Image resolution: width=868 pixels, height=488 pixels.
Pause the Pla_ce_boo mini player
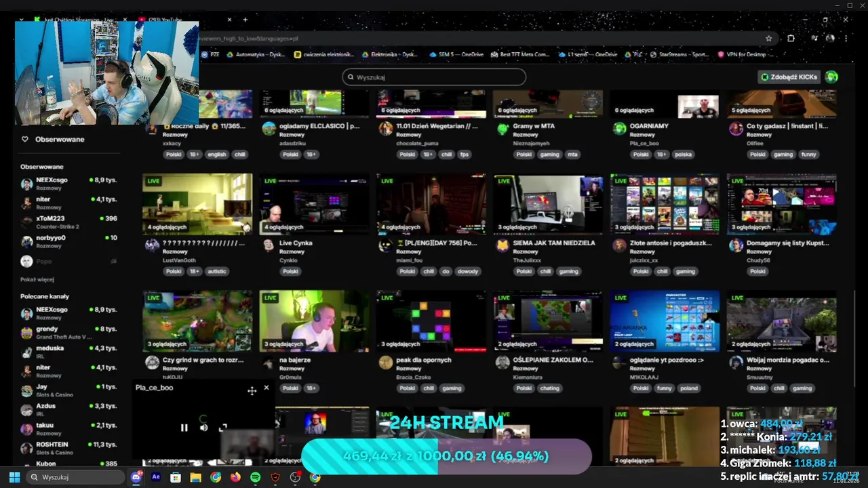tap(184, 428)
